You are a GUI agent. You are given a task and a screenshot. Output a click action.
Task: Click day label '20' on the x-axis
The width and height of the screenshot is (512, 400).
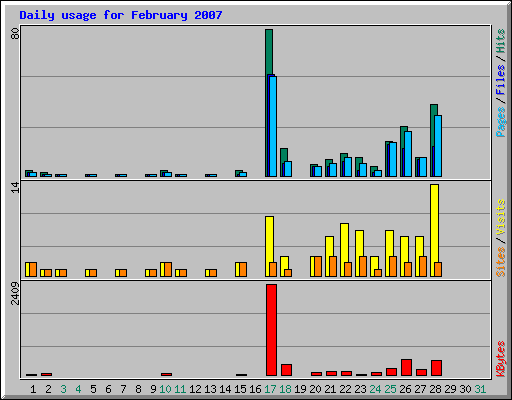click(x=315, y=389)
